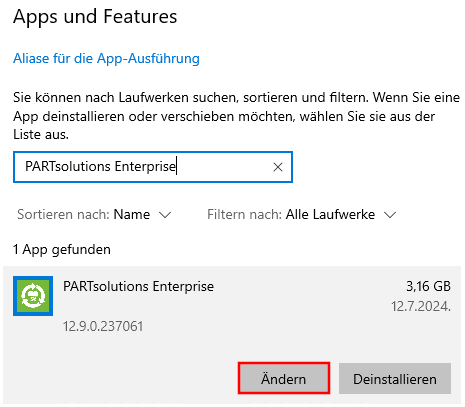Click the Sortieren nach label
The height and width of the screenshot is (407, 465).
pyautogui.click(x=63, y=214)
